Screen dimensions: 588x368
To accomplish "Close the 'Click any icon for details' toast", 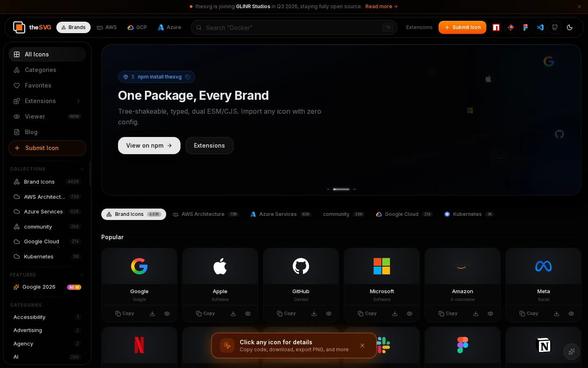I will click(362, 346).
